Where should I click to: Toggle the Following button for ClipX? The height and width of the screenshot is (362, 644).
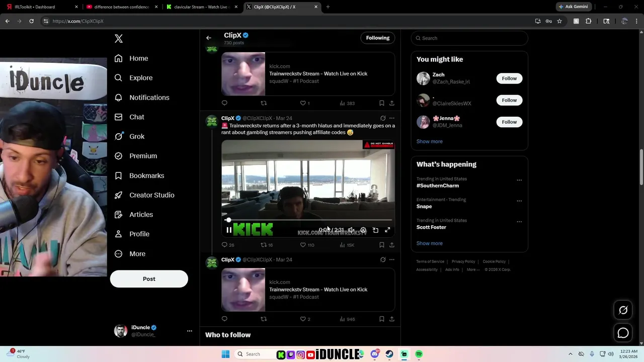tap(378, 38)
